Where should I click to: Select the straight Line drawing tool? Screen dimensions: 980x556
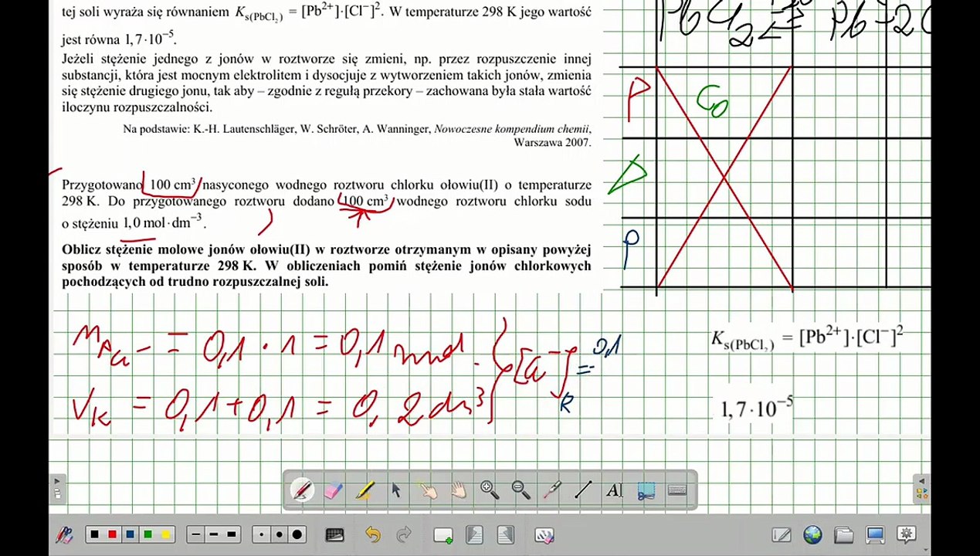[583, 490]
